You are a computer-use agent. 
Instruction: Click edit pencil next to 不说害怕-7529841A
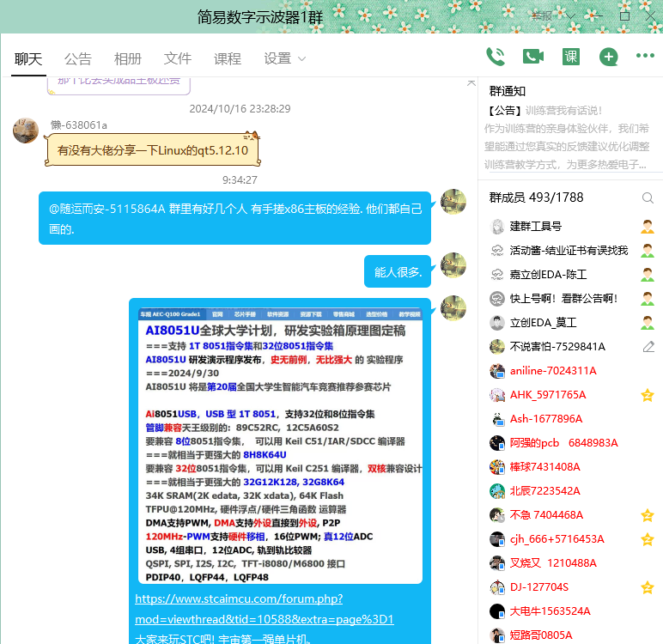coord(648,347)
